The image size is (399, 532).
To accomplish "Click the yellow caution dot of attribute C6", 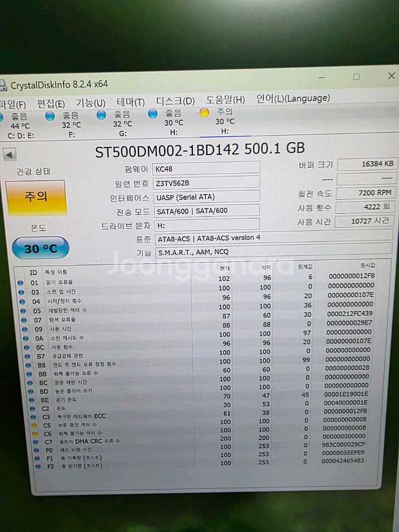I will 35,434.
